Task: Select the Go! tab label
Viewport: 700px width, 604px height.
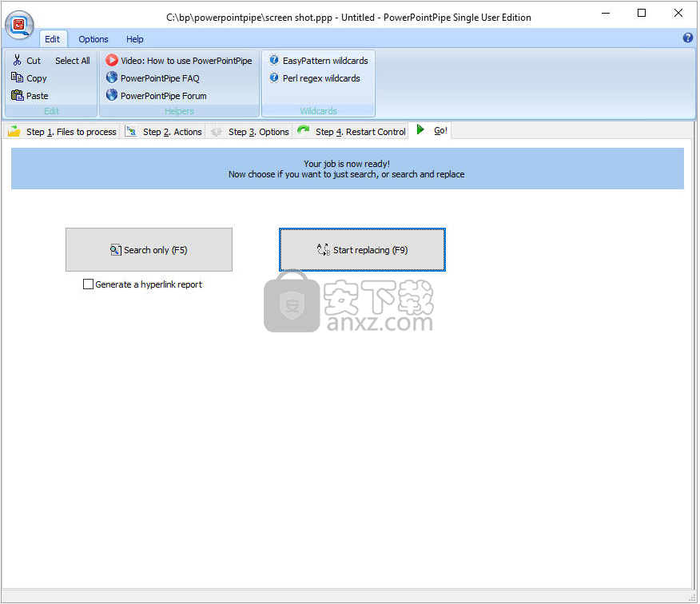Action: (440, 131)
